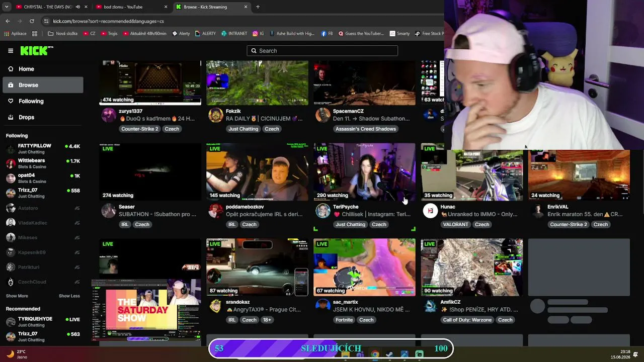Select Browse in Kick sidebar
Image resolution: width=644 pixels, height=362 pixels.
point(43,85)
